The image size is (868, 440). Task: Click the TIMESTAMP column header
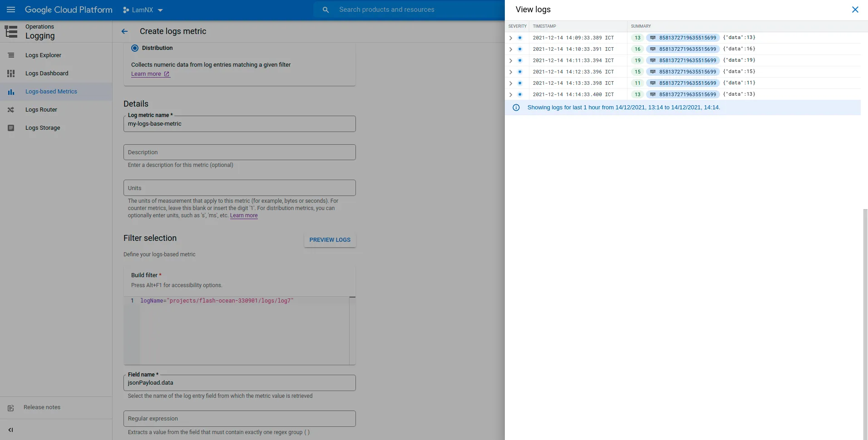[x=544, y=26]
